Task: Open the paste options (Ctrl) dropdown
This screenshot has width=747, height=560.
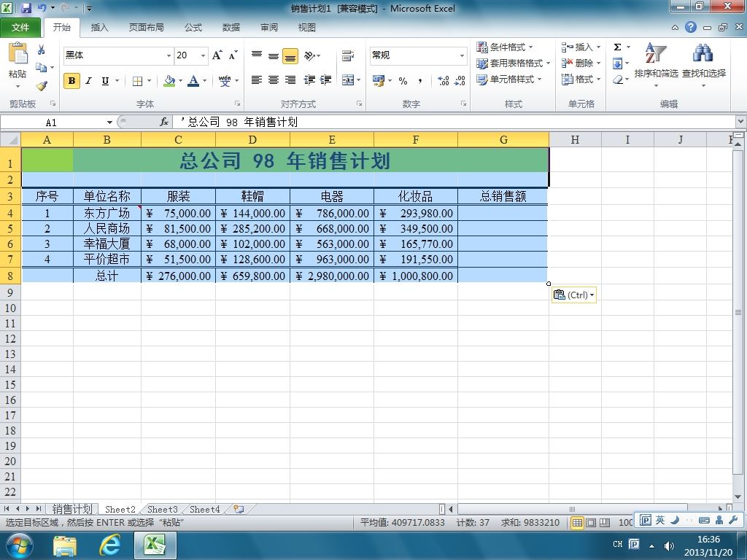Action: click(x=574, y=295)
